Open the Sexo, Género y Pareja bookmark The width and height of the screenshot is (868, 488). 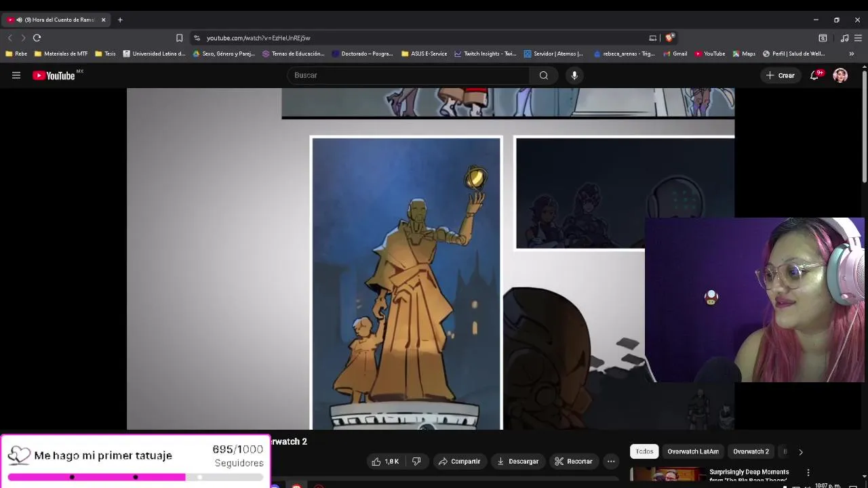coord(224,54)
